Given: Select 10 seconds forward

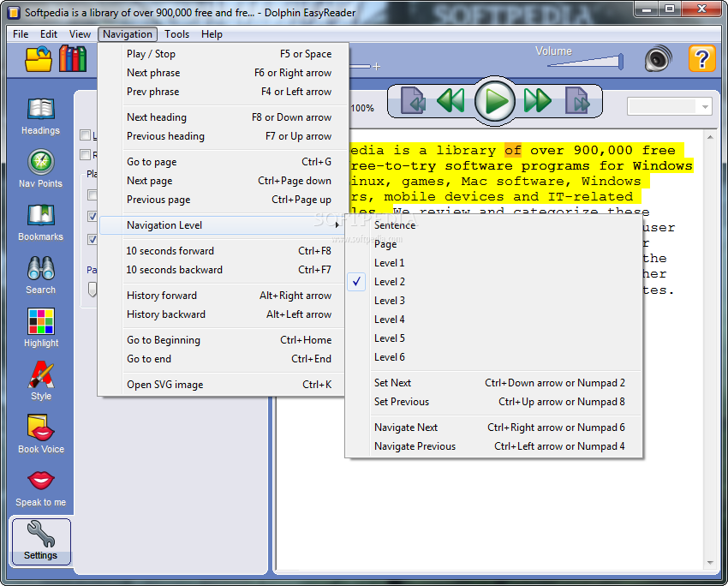Looking at the screenshot, I should 223,251.
